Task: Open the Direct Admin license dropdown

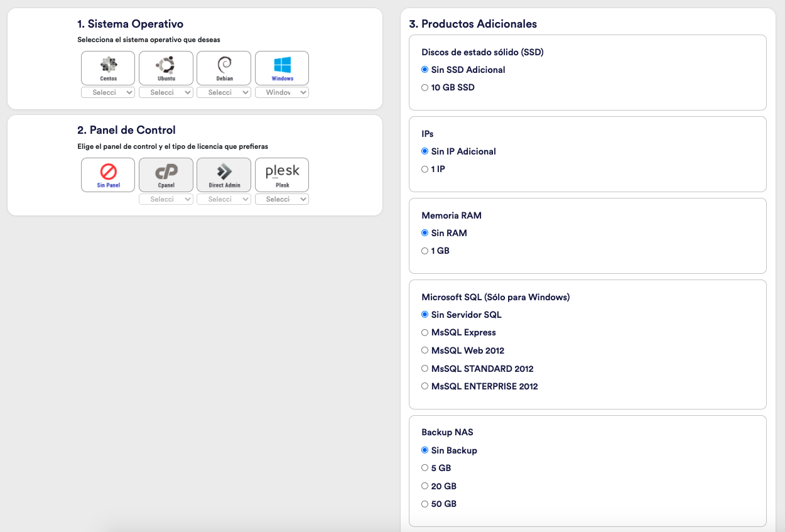Action: point(224,199)
